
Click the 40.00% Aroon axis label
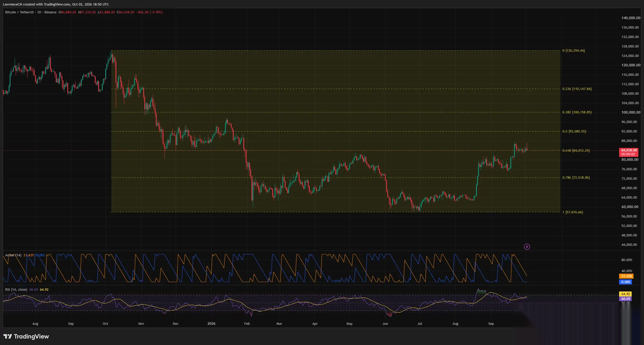627,271
